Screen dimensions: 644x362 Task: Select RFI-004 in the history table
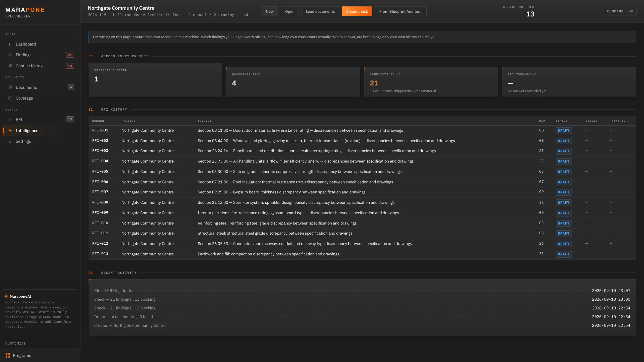click(100, 161)
